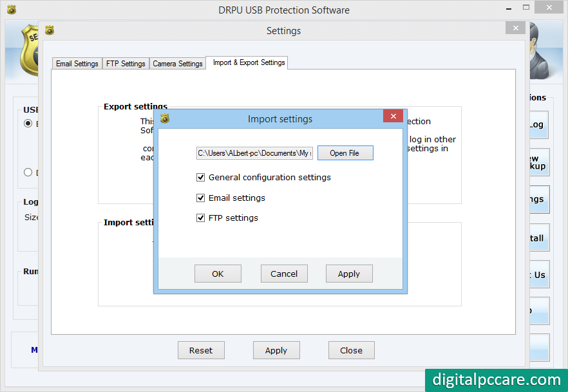Click the file path input field
The height and width of the screenshot is (392, 568).
254,153
